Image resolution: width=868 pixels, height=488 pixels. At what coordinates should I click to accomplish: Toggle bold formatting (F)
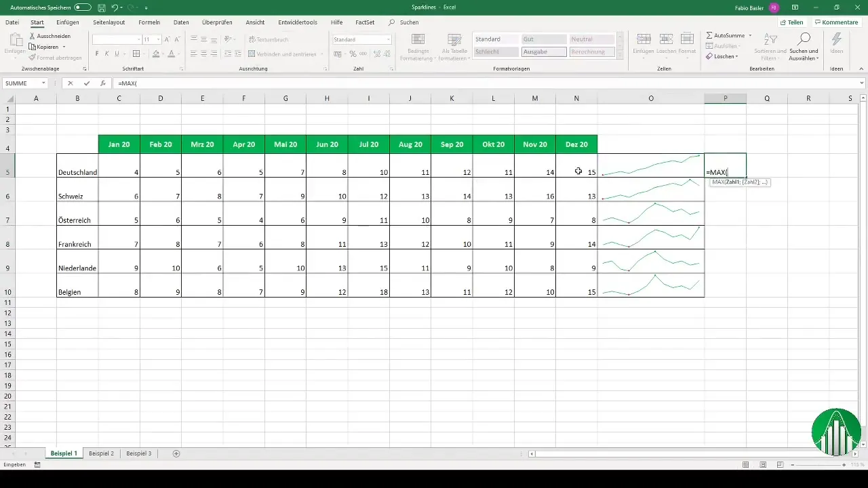point(97,54)
